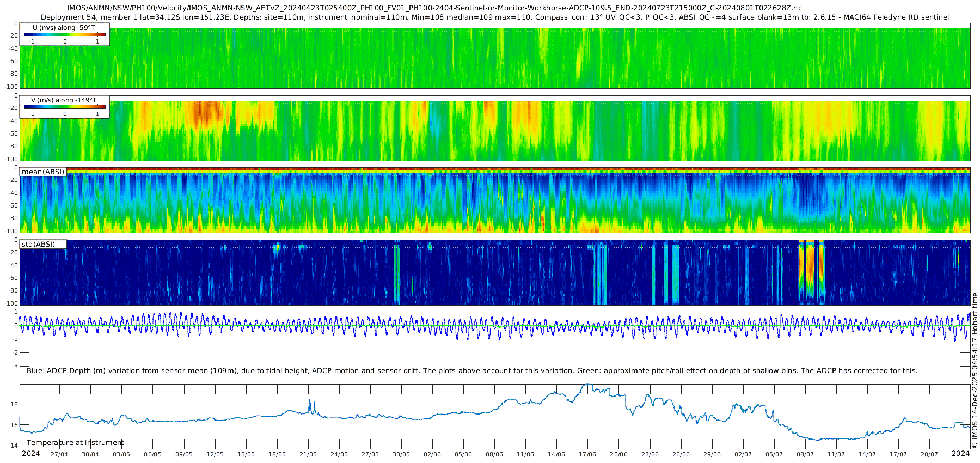Click the U velocity colorbar legend
This screenshot has height=463, width=980.
[64, 34]
